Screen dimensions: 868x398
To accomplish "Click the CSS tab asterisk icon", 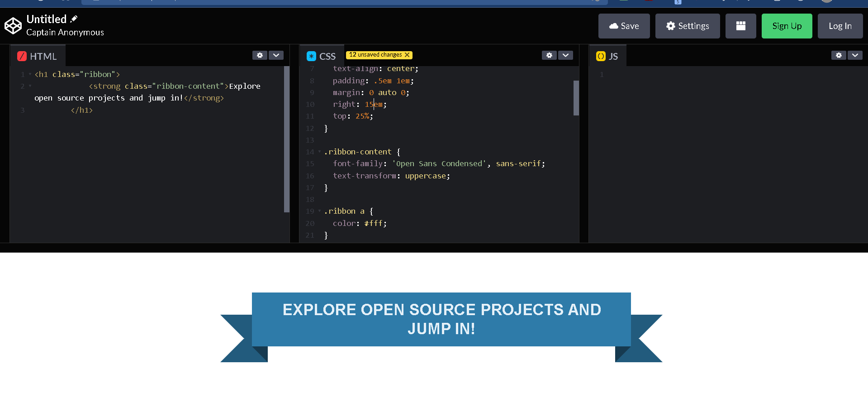I will pos(311,56).
